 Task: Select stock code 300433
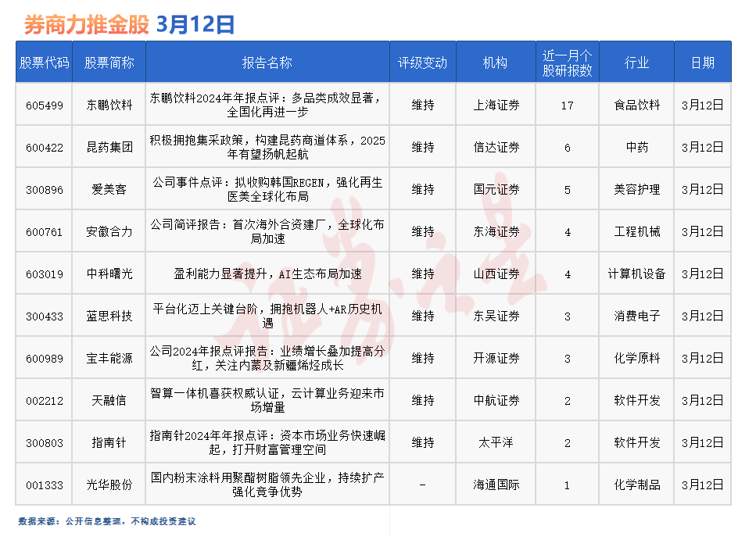(45, 316)
